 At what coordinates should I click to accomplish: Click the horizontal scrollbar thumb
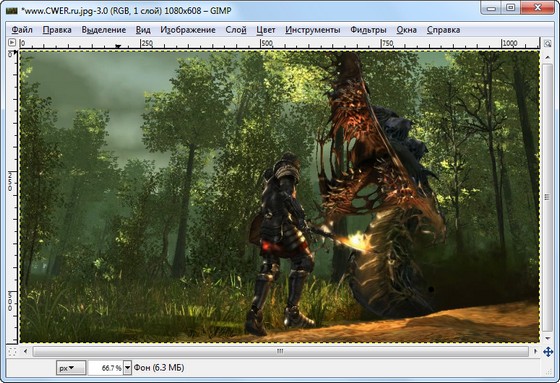click(280, 352)
